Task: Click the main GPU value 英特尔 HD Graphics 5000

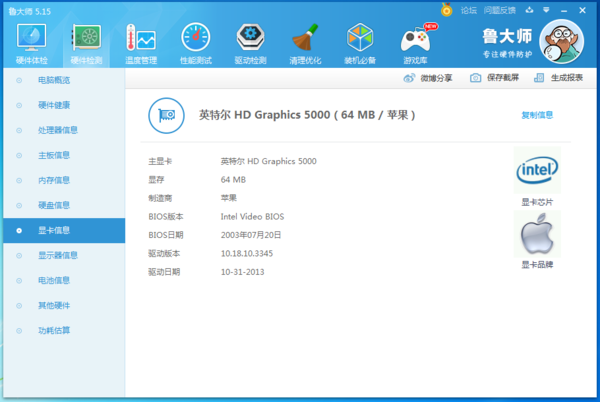Action: pyautogui.click(x=269, y=161)
